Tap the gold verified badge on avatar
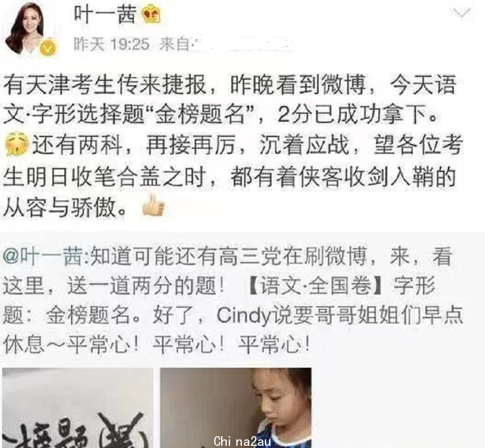This screenshot has height=448, width=485. 48,47
